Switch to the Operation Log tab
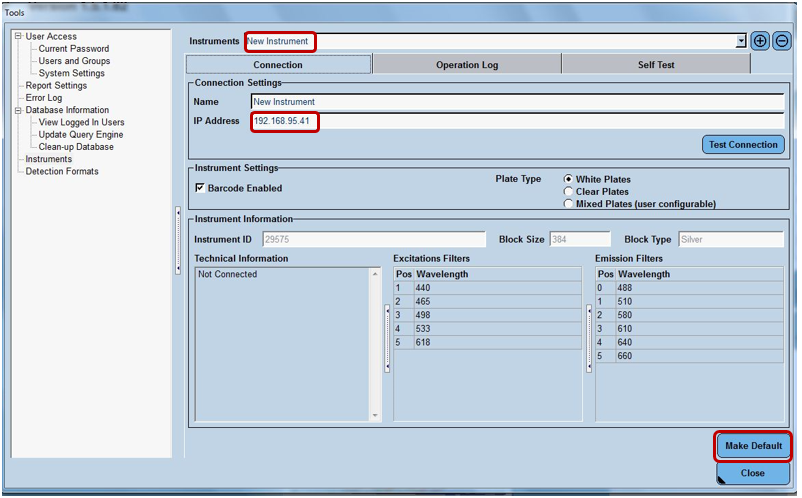Screen dimensions: 802x498 [x=466, y=65]
